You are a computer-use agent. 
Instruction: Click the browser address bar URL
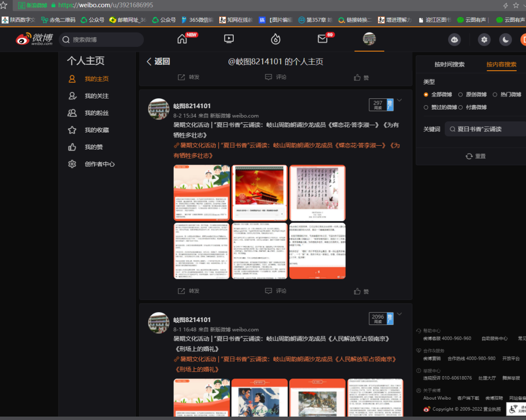click(x=106, y=5)
